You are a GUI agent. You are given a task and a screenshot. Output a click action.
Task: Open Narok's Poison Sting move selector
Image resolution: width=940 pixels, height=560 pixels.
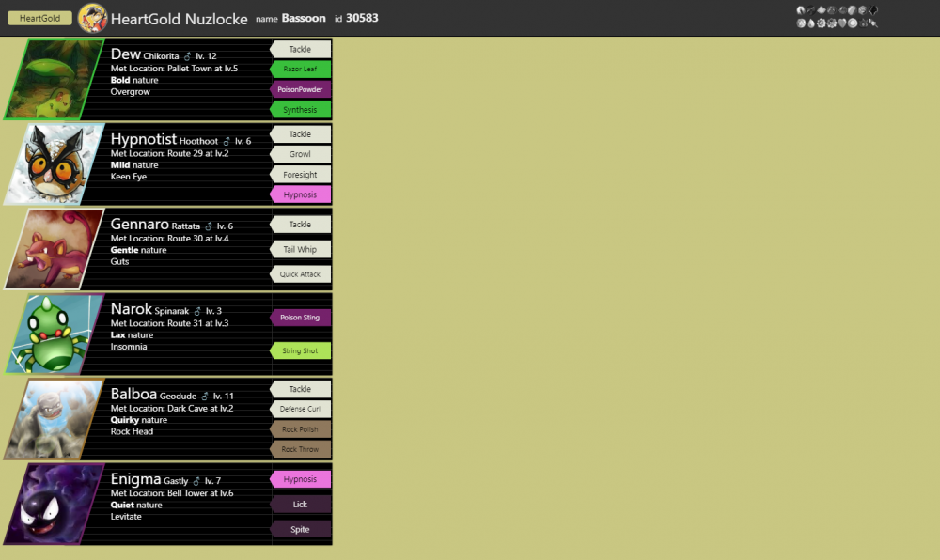pyautogui.click(x=300, y=318)
